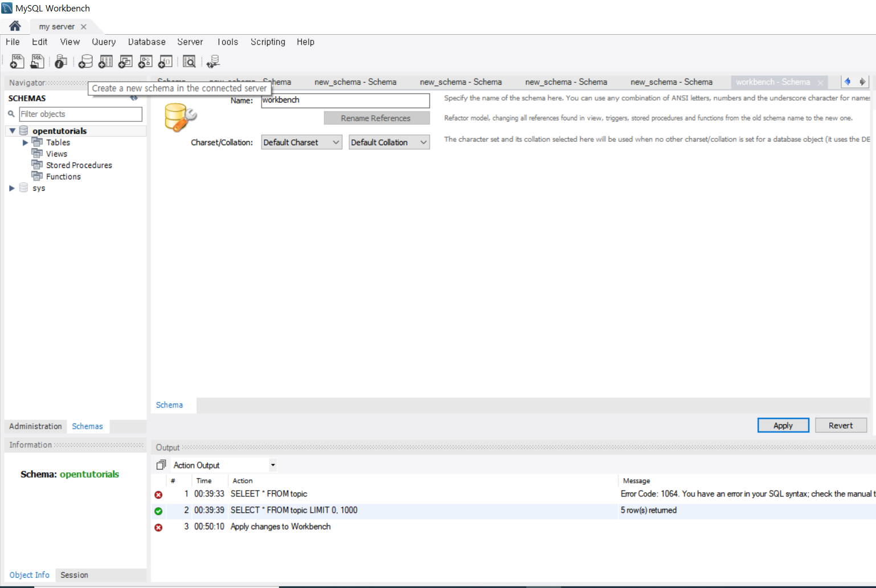
Task: Click the Filter objects search field
Action: pyautogui.click(x=80, y=114)
